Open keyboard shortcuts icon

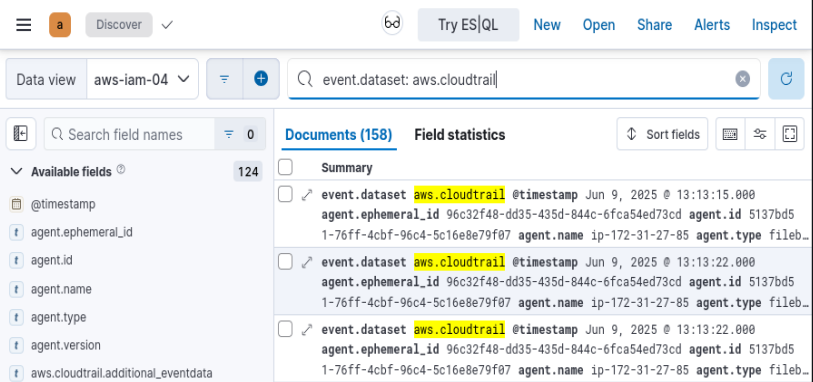[x=730, y=134]
